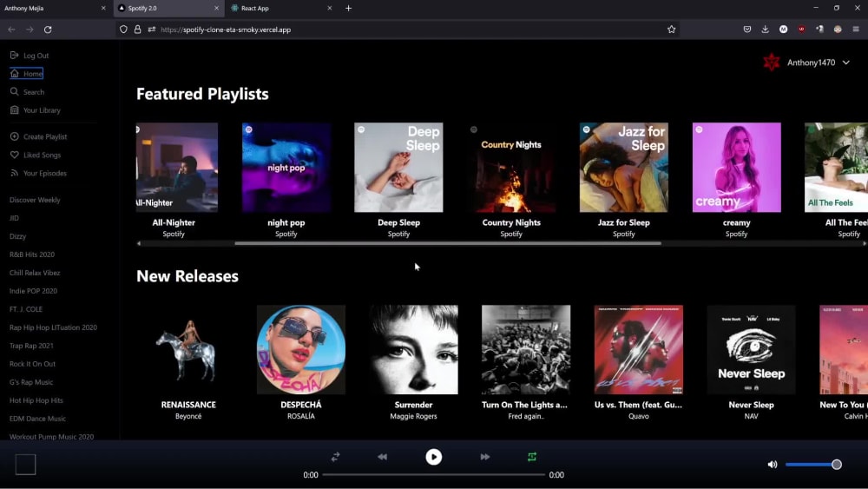Bookmark page with the star icon
This screenshot has height=489, width=868.
coord(672,30)
